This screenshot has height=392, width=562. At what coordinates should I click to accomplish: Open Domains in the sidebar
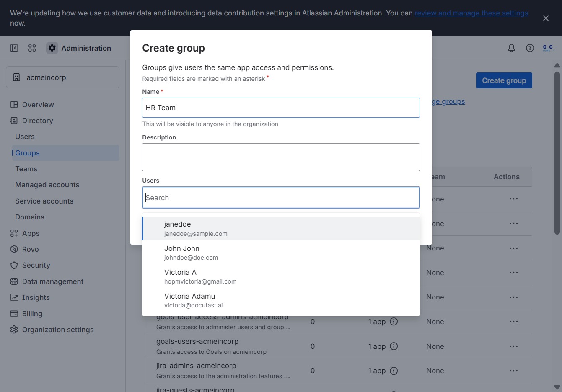click(x=65, y=217)
